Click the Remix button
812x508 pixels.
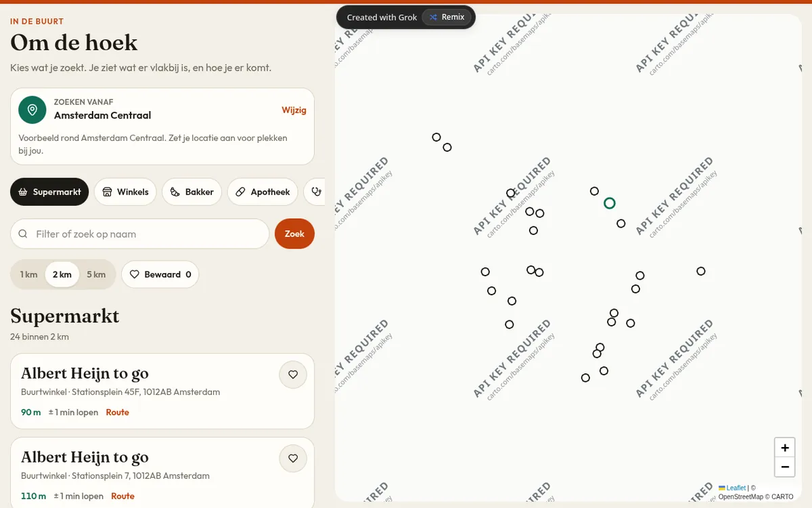click(x=447, y=17)
